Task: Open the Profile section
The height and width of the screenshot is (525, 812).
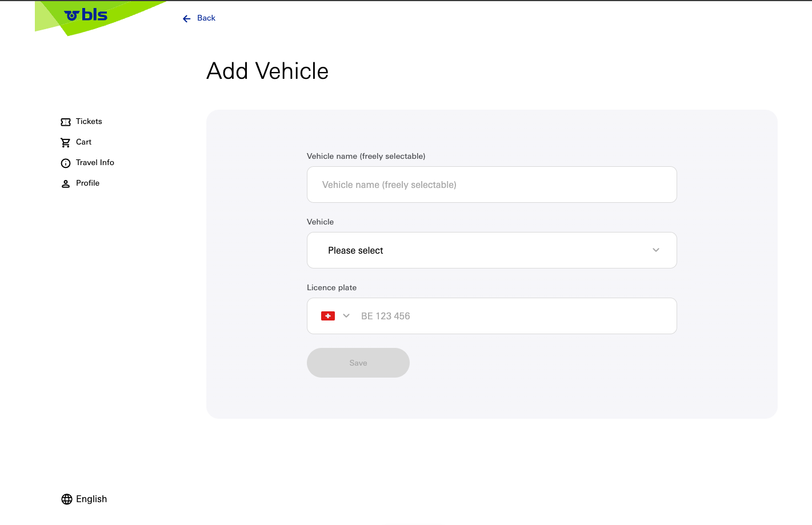Action: (87, 183)
